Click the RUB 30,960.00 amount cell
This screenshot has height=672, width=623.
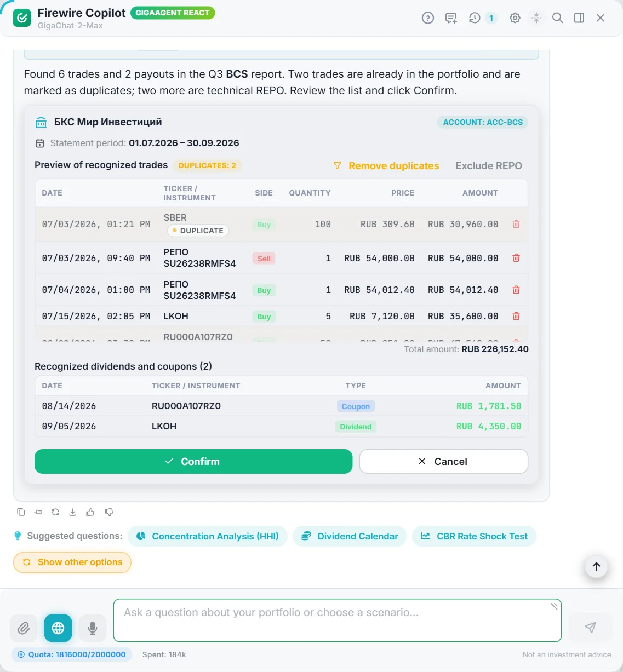pos(463,224)
